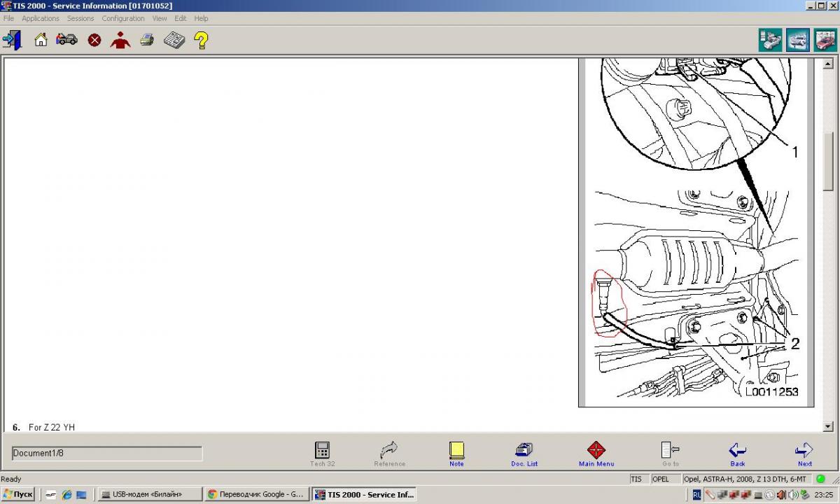Open second application icon at top right
This screenshot has width=840, height=504.
coord(797,40)
